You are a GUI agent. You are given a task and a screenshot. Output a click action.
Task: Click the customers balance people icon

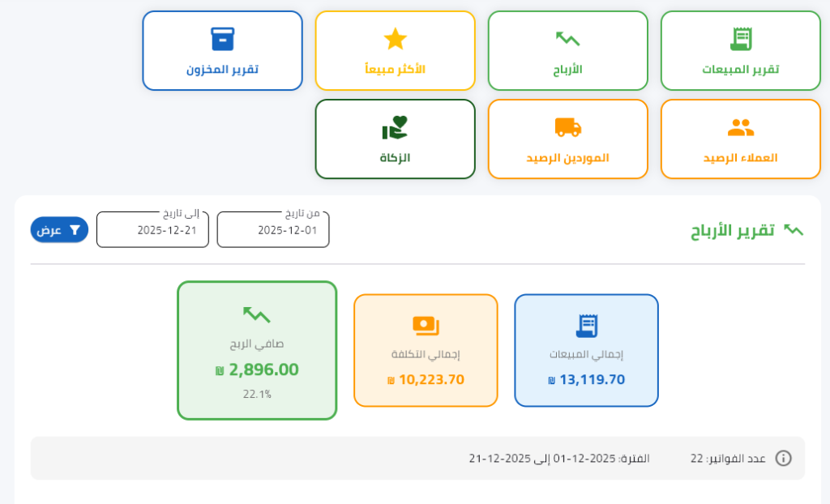[x=741, y=127]
